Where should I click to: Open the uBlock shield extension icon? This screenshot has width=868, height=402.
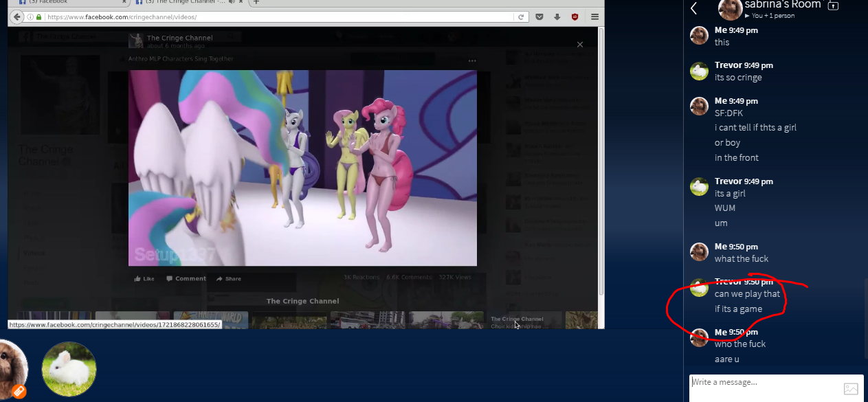pyautogui.click(x=575, y=16)
